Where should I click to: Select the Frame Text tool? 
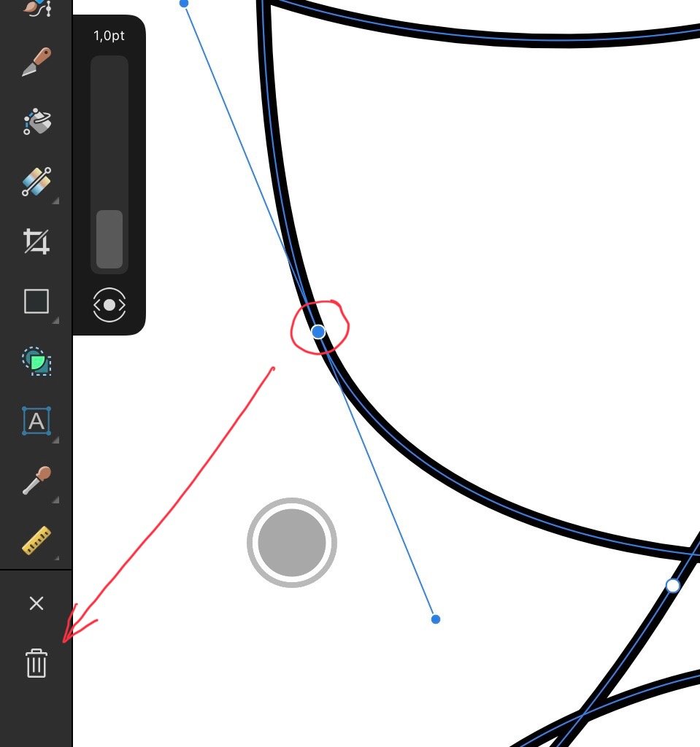point(36,421)
